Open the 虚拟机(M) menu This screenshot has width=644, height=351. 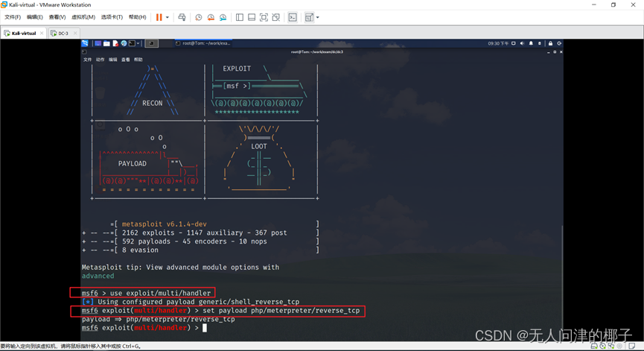coord(83,17)
